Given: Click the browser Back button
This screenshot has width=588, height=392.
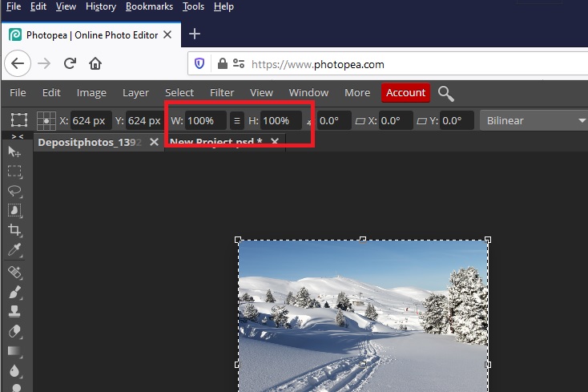Looking at the screenshot, I should 18,64.
